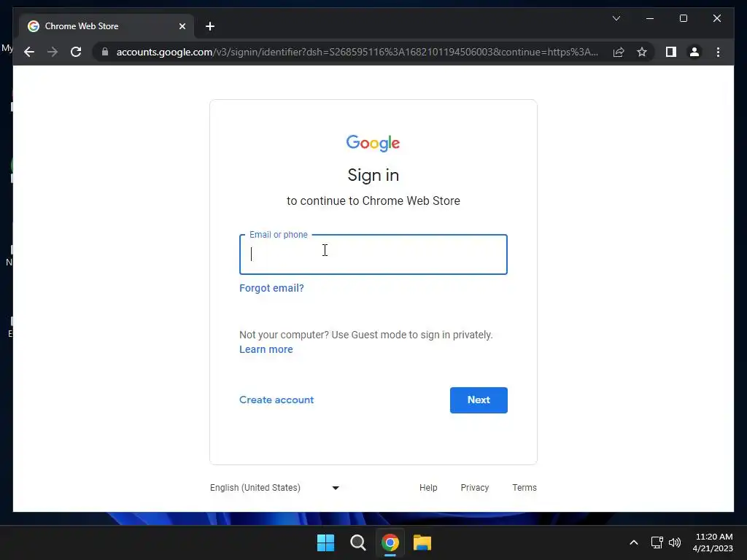The image size is (747, 560).
Task: Bookmark this tab with the star icon
Action: click(x=642, y=52)
